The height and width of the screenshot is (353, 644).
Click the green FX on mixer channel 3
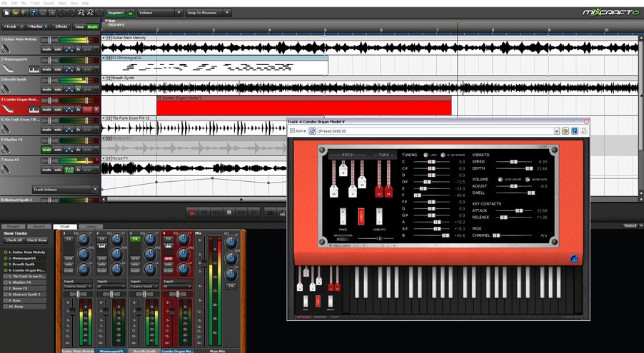[x=135, y=238]
